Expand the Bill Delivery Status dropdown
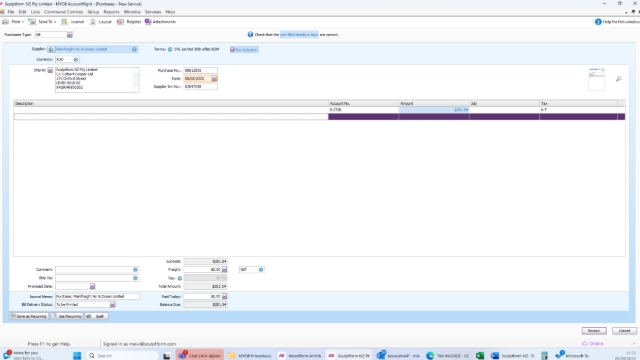Image resolution: width=640 pixels, height=360 pixels. point(113,304)
